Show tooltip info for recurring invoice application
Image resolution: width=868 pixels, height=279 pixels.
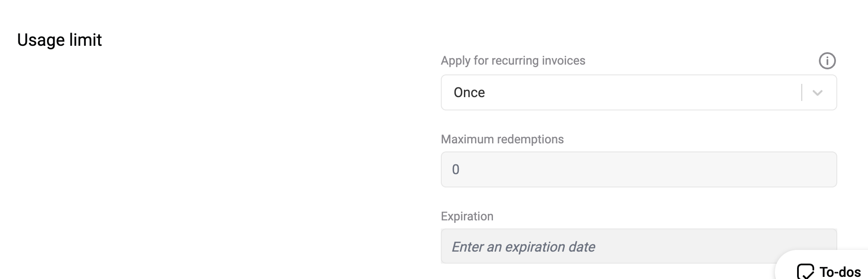coord(827,61)
